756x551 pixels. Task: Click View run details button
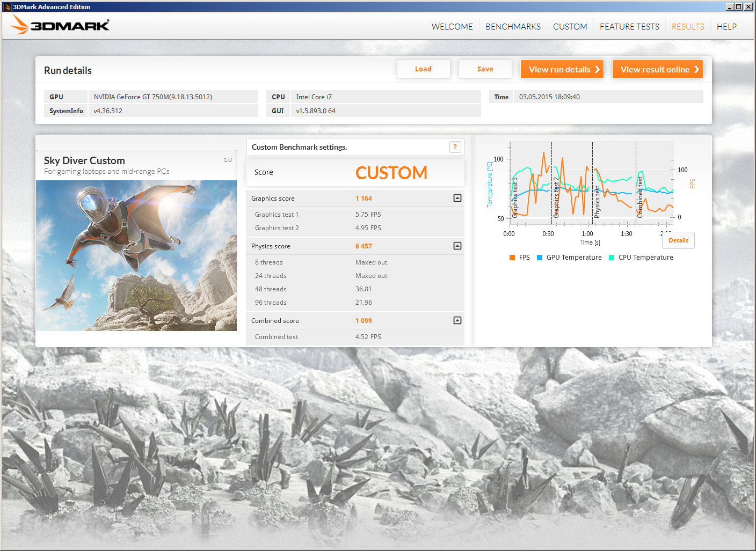click(x=562, y=69)
